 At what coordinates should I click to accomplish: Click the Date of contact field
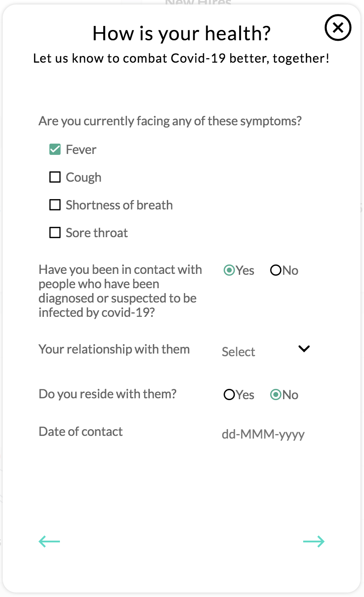263,434
